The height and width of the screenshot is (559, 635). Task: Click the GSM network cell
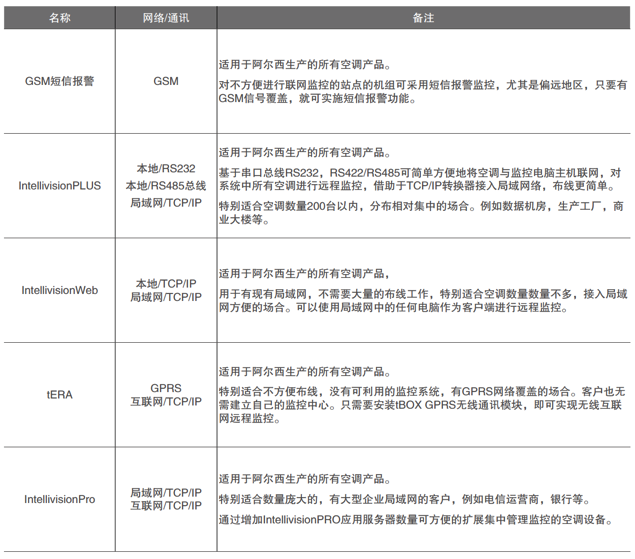(166, 81)
